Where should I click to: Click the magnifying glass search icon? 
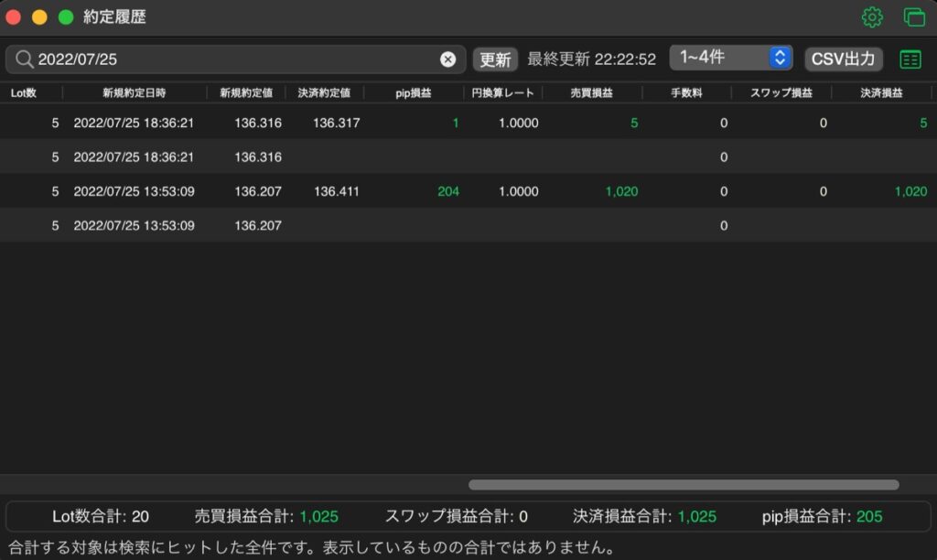[24, 59]
